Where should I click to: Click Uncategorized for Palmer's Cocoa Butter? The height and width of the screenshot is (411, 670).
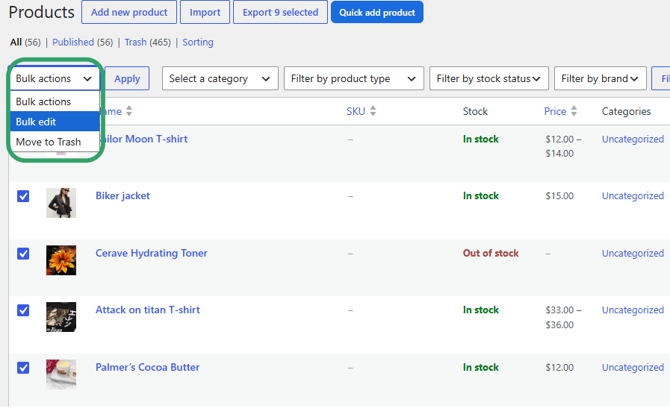(x=633, y=367)
